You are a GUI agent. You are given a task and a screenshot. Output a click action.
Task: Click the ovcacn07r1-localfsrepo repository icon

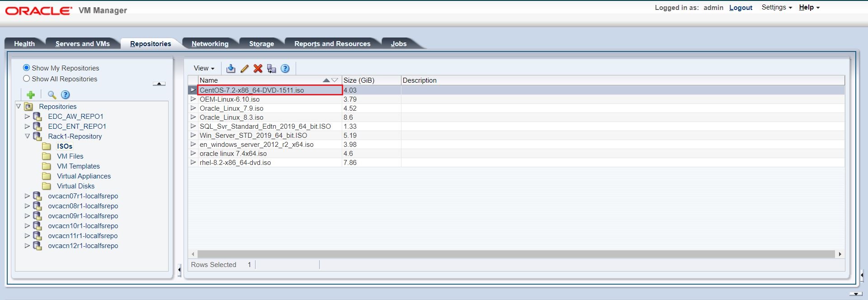tap(38, 196)
